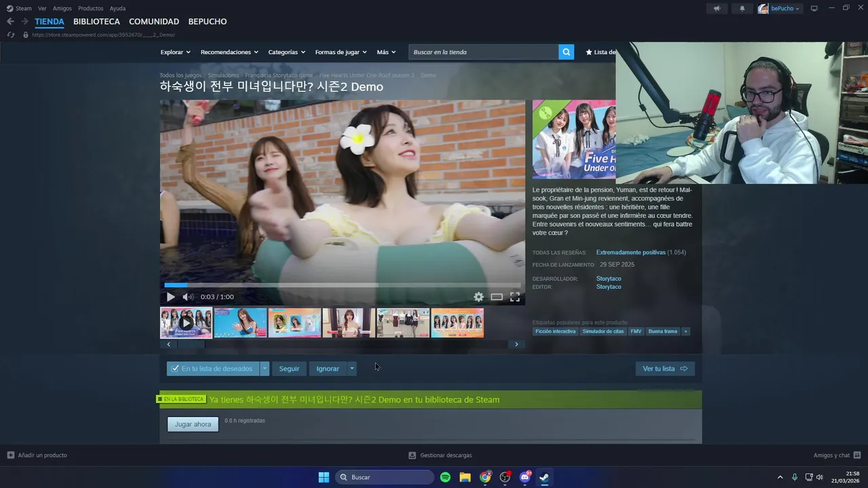This screenshot has width=868, height=488.
Task: Open the Recomendaciones dropdown menu
Action: pyautogui.click(x=229, y=52)
